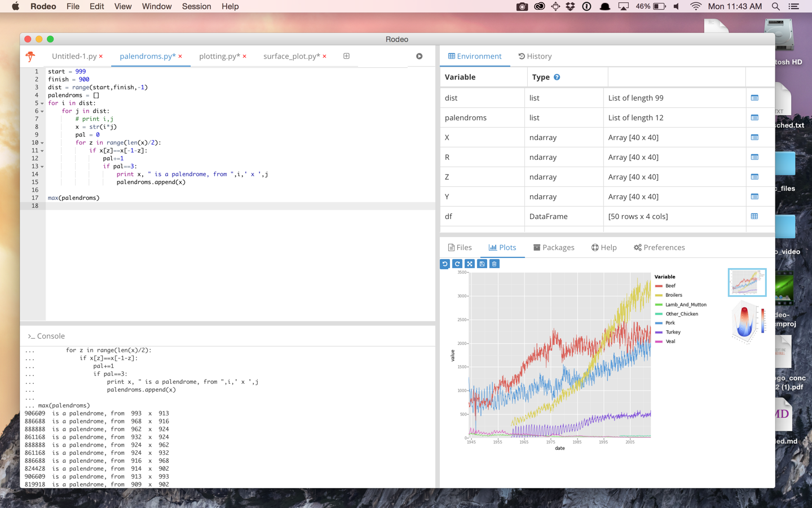Show the next plot
Screen dimensions: 812x508
click(x=457, y=264)
